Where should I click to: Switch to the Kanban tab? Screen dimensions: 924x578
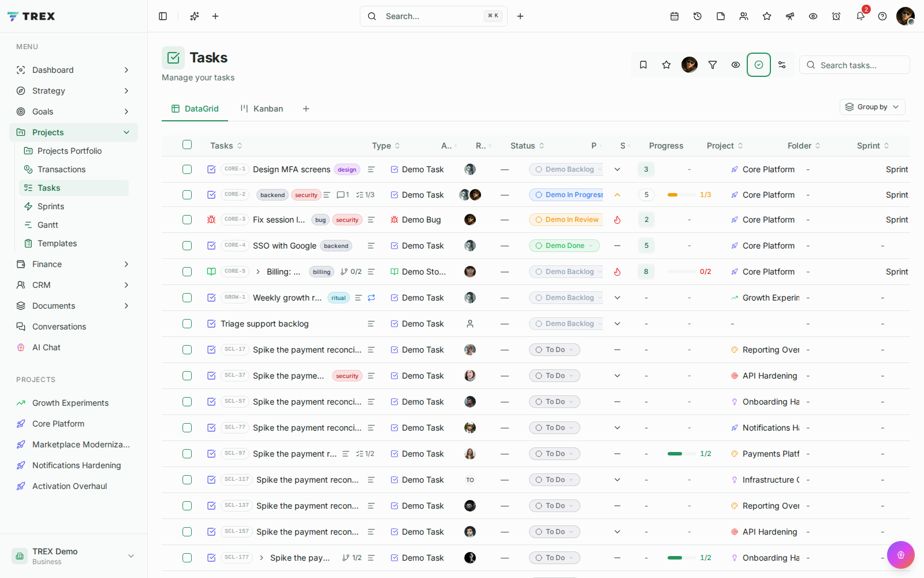262,109
